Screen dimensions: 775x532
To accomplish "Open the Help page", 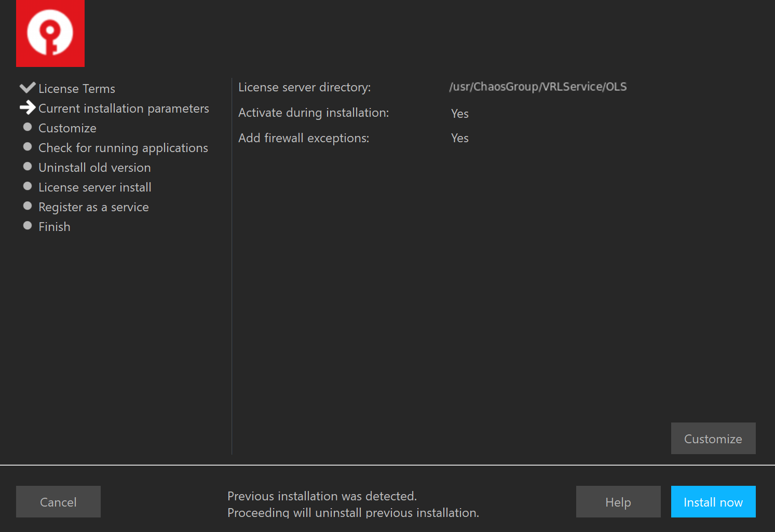I will click(618, 501).
